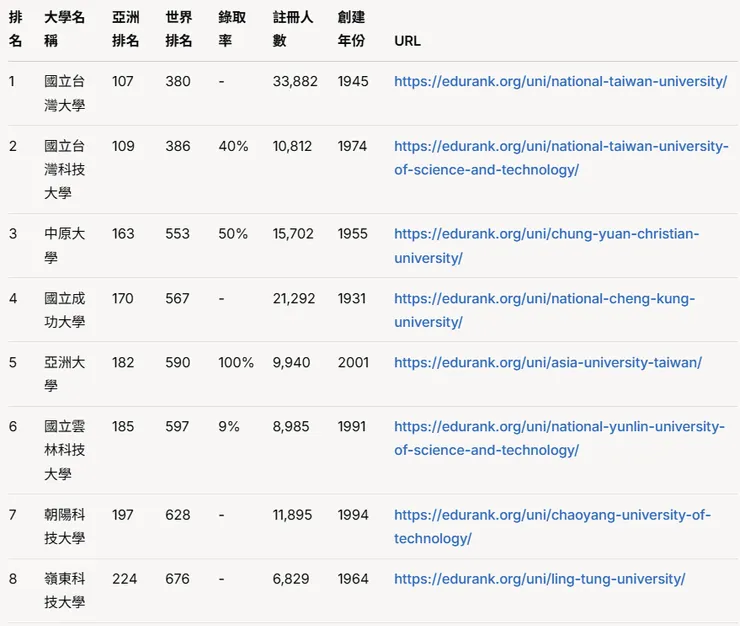Click the Asia rank value 224
Image resolution: width=740 pixels, height=626 pixels.
pos(125,579)
